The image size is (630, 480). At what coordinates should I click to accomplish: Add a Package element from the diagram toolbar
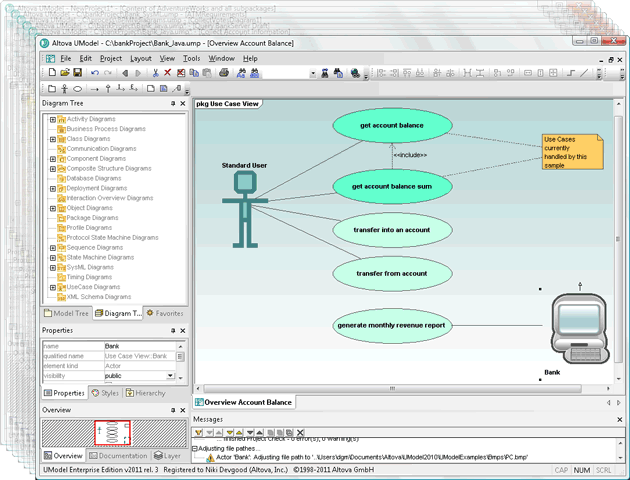[52, 89]
